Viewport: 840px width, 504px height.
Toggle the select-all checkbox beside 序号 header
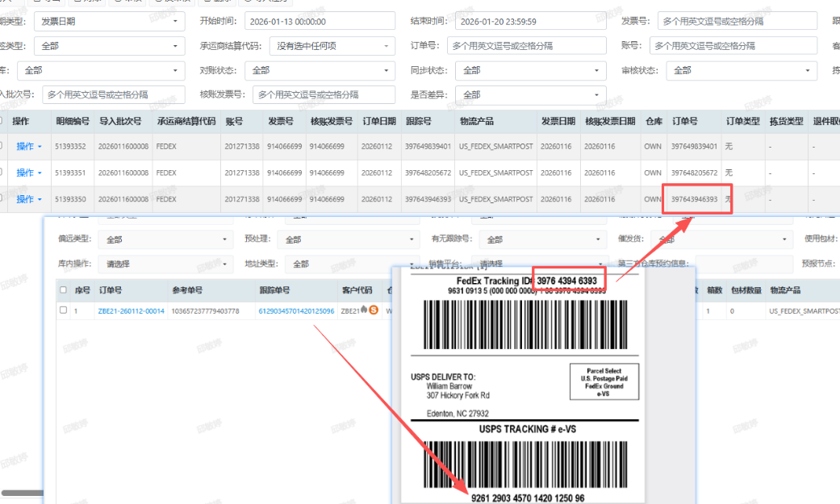(x=64, y=289)
